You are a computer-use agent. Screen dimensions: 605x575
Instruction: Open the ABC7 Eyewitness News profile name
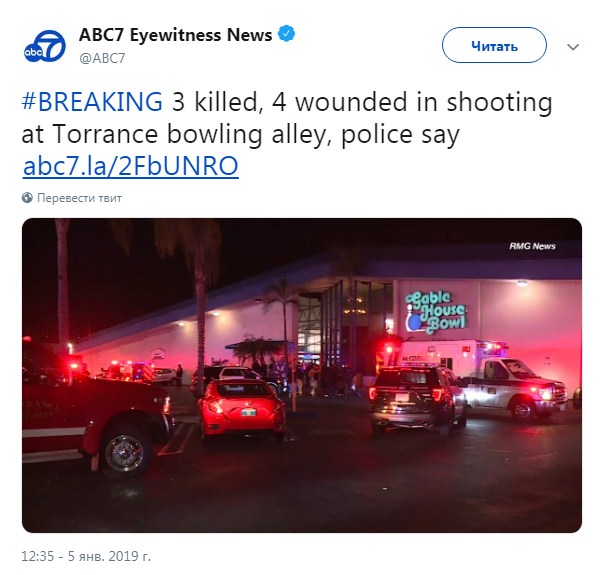[176, 35]
